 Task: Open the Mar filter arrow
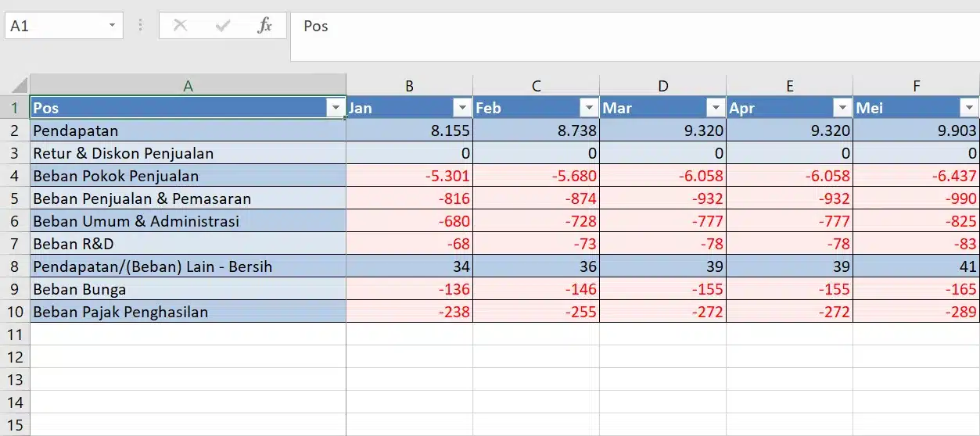click(716, 108)
